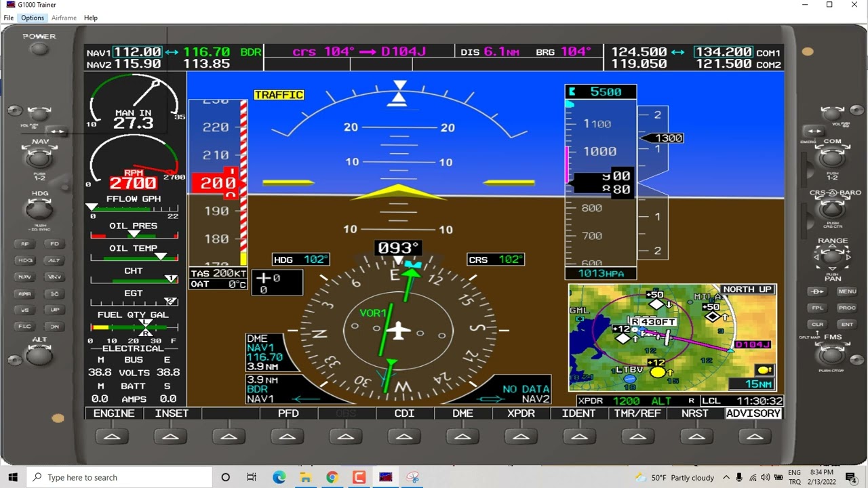Click the softkey arrow under DME
Screen dimensions: 868x488
coord(462,437)
